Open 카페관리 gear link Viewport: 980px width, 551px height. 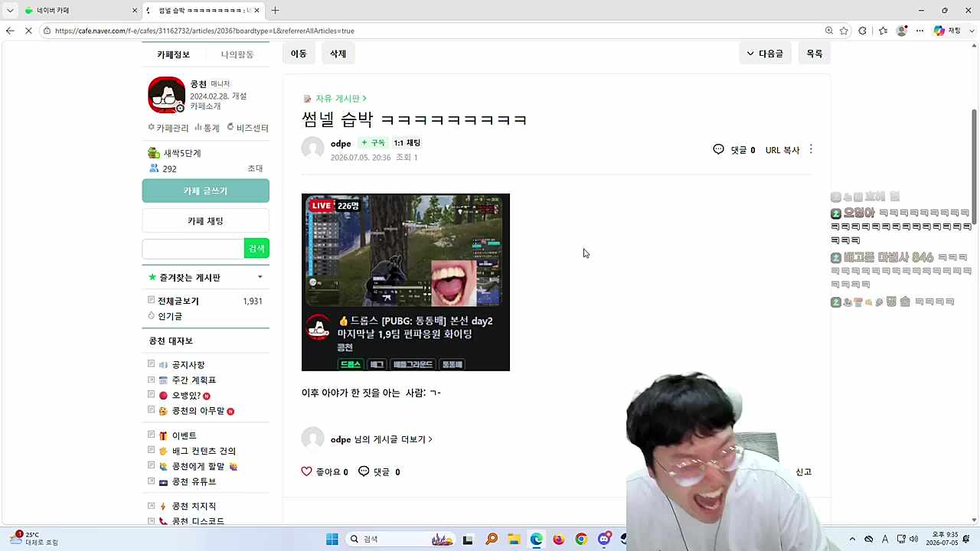pos(168,128)
